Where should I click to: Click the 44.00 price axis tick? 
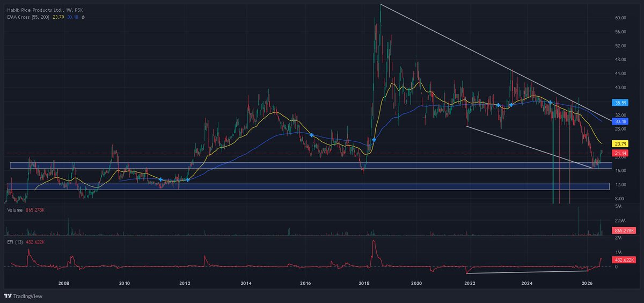click(x=621, y=74)
